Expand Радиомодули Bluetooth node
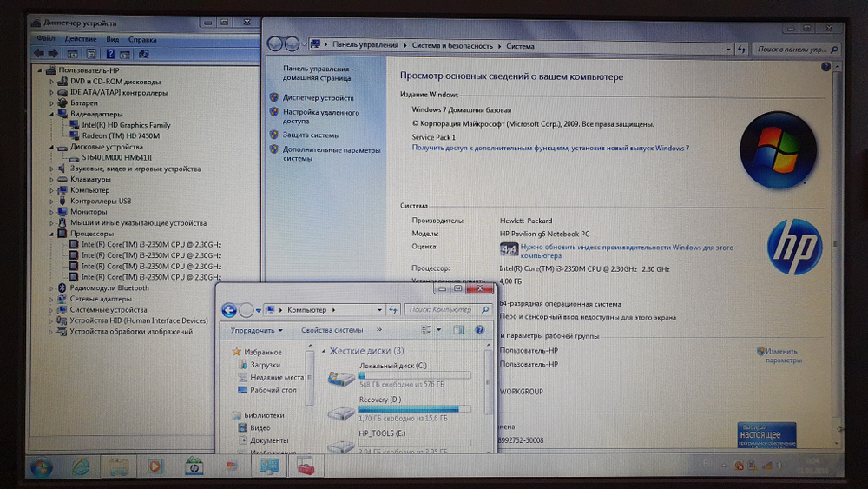Image resolution: width=868 pixels, height=489 pixels. point(51,288)
